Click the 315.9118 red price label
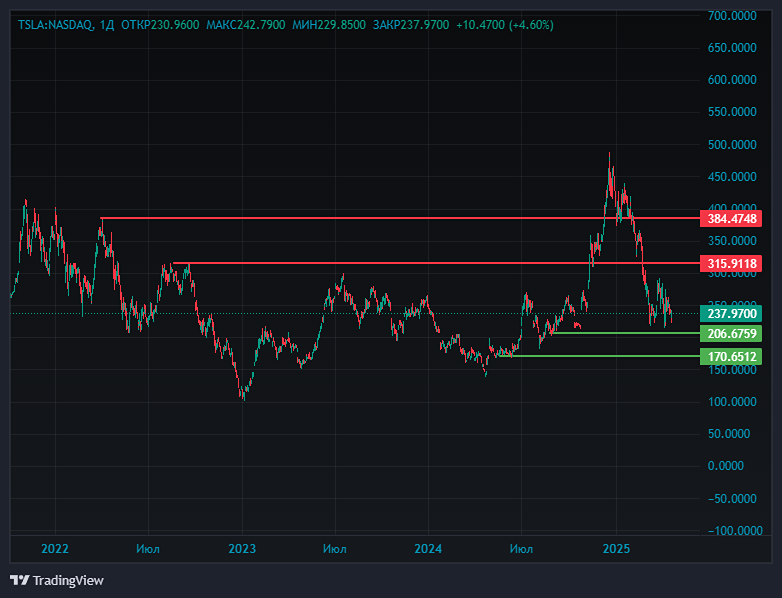This screenshot has width=782, height=598. [731, 263]
